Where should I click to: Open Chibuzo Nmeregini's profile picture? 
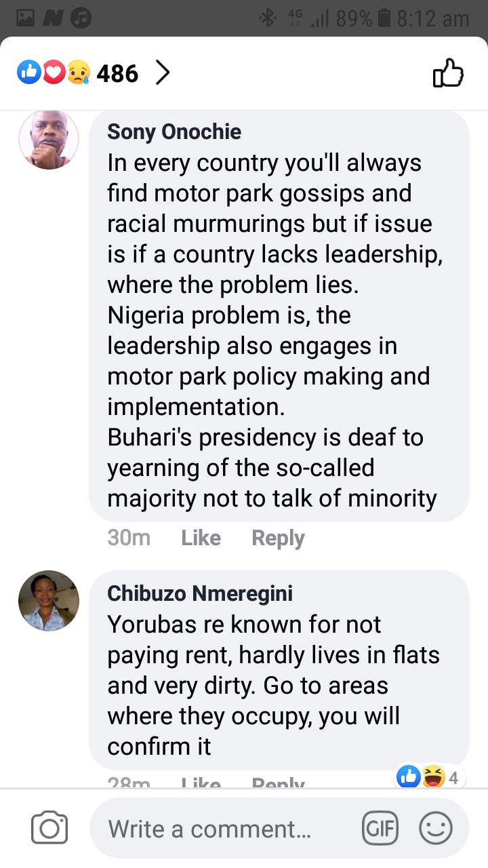pyautogui.click(x=49, y=601)
